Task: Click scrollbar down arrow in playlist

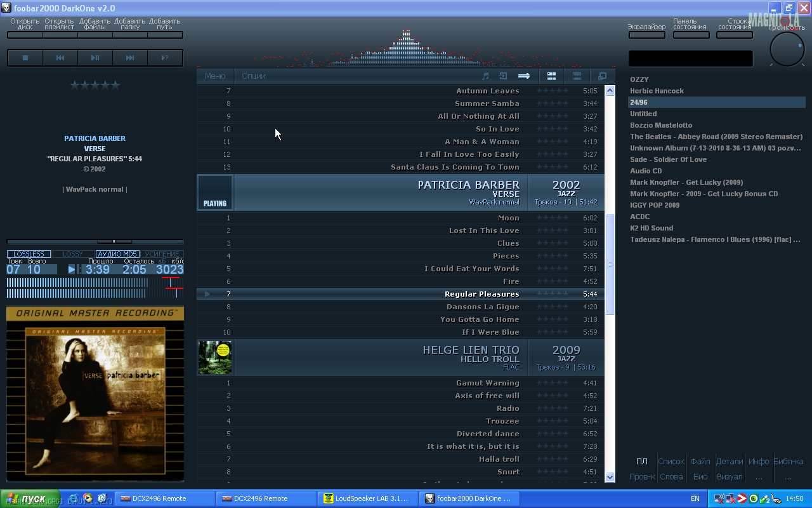Action: point(610,477)
